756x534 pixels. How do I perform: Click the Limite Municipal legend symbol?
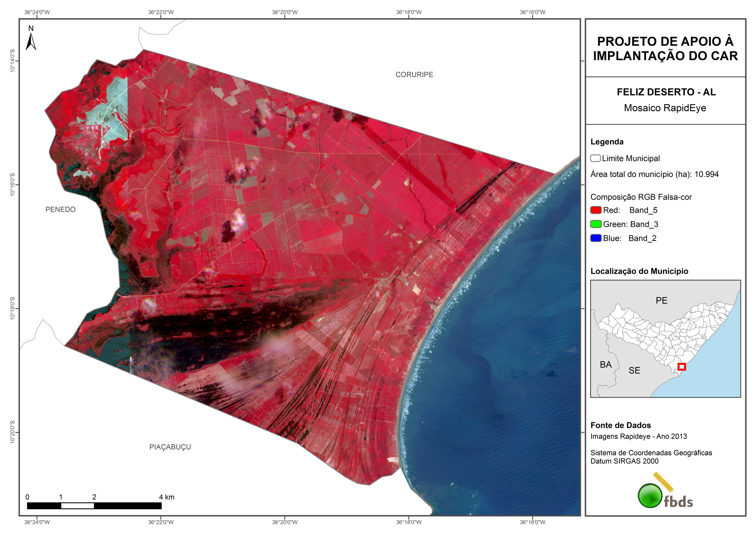[x=595, y=158]
